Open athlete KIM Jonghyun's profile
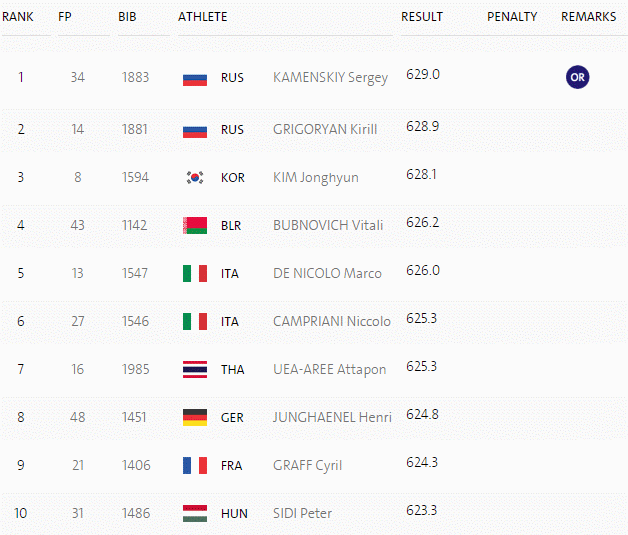628x535 pixels. [x=316, y=177]
